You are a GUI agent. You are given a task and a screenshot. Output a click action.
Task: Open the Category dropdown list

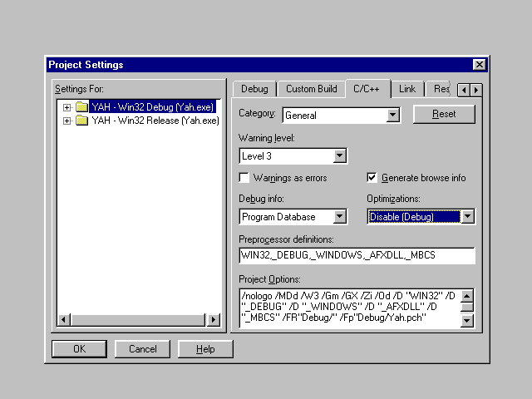[393, 116]
